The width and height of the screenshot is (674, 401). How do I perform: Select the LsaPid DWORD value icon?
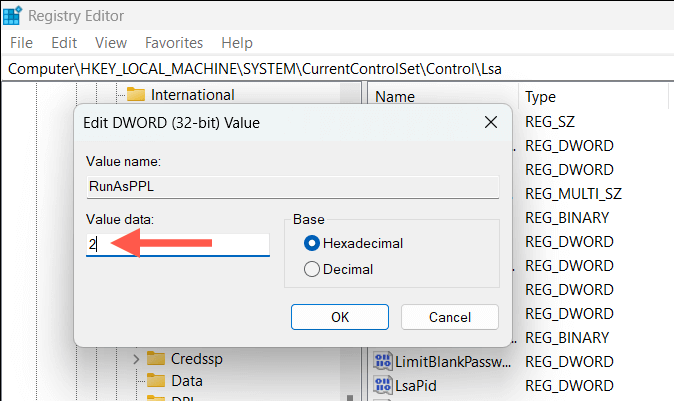tap(380, 385)
